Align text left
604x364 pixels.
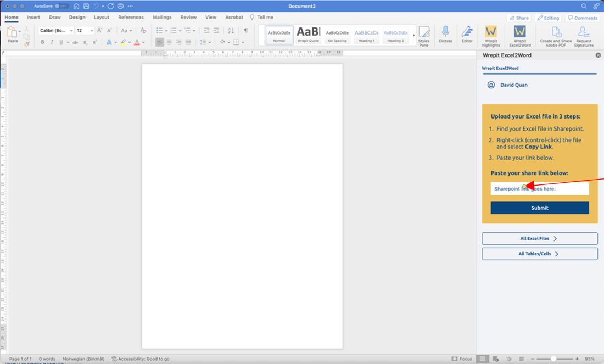[x=159, y=42]
